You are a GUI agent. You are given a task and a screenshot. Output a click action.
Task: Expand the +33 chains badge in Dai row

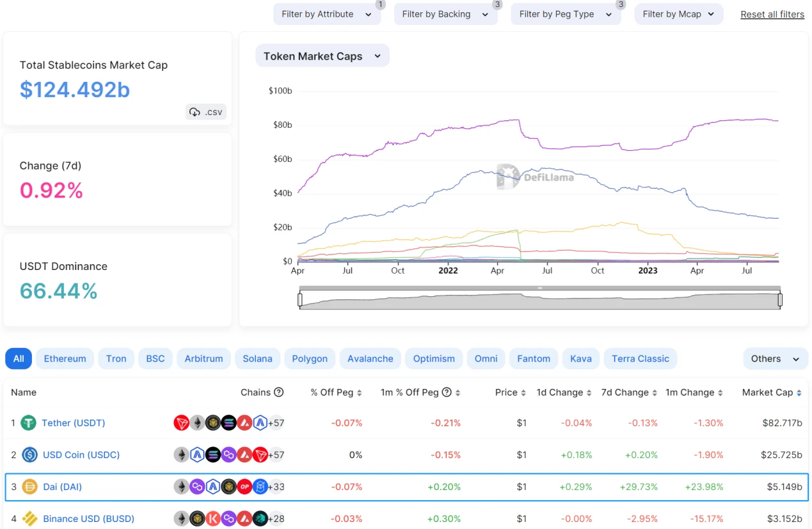coord(276,487)
